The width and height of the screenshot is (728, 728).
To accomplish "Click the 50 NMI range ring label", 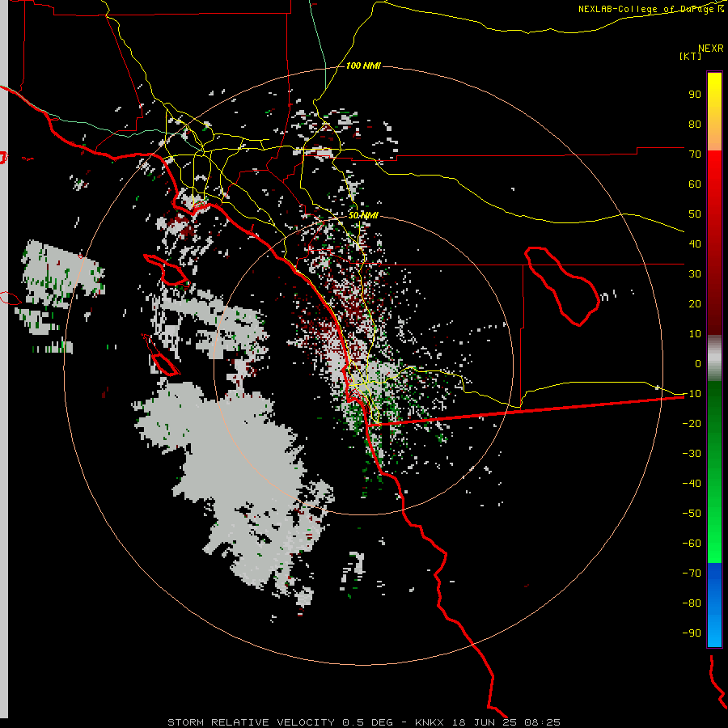I will tap(363, 215).
